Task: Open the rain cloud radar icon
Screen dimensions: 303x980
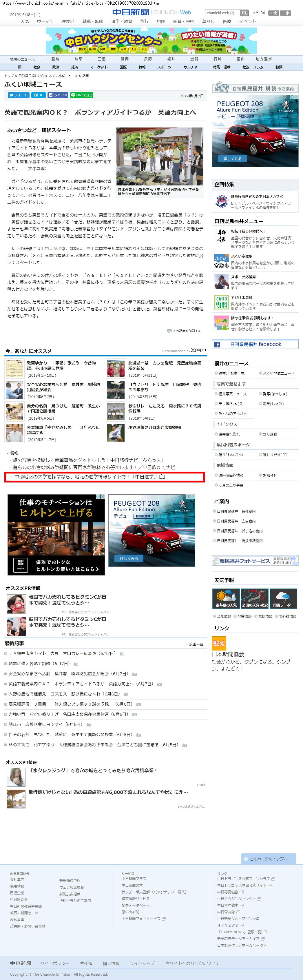Action: (284, 598)
